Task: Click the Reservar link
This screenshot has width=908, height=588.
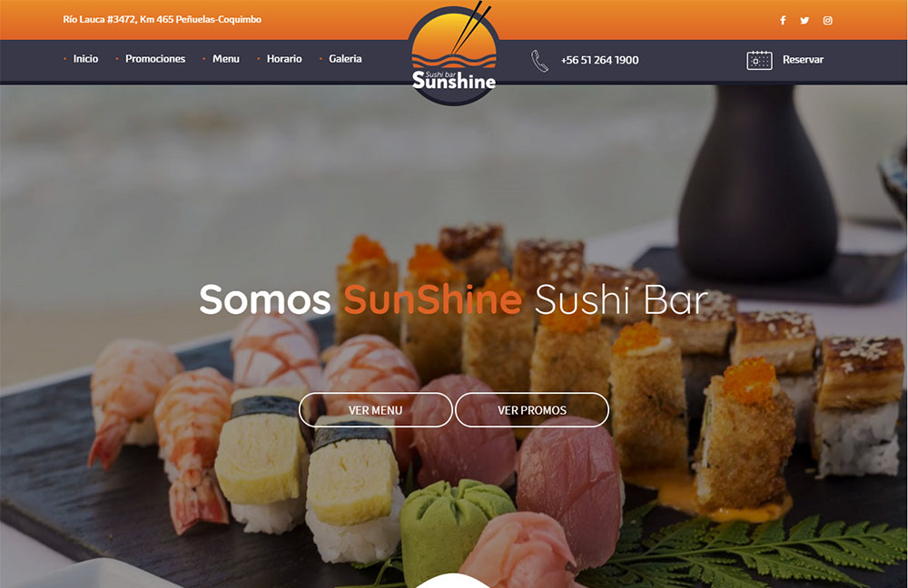Action: (803, 60)
